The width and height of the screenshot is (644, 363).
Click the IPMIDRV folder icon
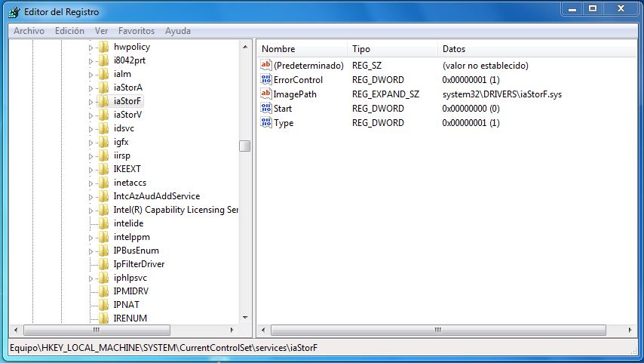point(103,291)
